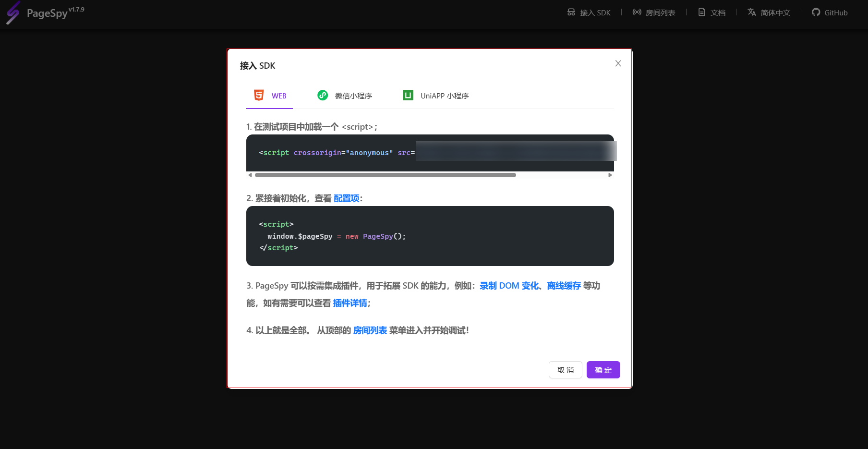Click the code block horizontal scrollbar thumb
The image size is (868, 449).
386,175
